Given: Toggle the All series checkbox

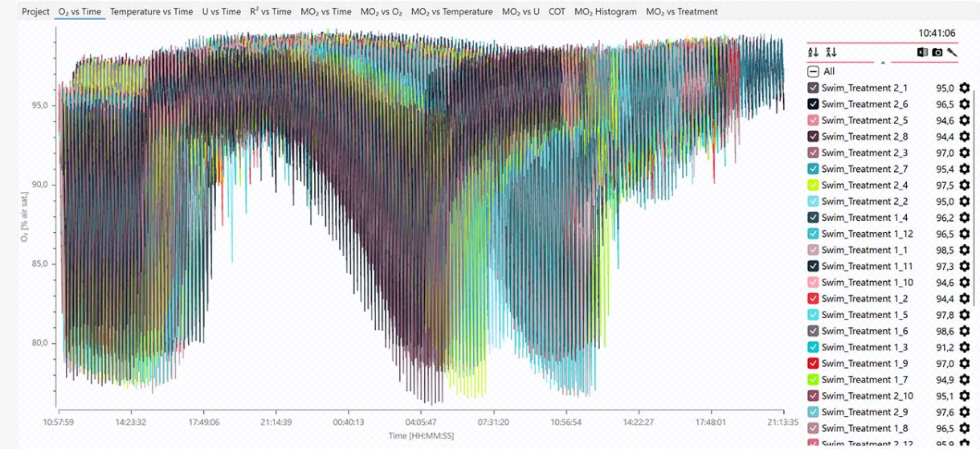Looking at the screenshot, I should (813, 71).
